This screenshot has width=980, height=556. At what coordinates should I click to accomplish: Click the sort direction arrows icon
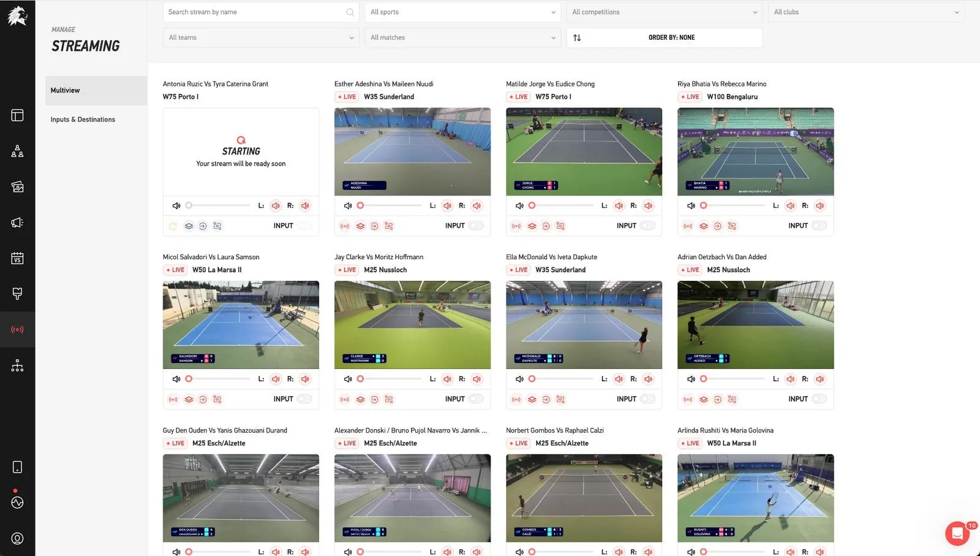point(577,38)
